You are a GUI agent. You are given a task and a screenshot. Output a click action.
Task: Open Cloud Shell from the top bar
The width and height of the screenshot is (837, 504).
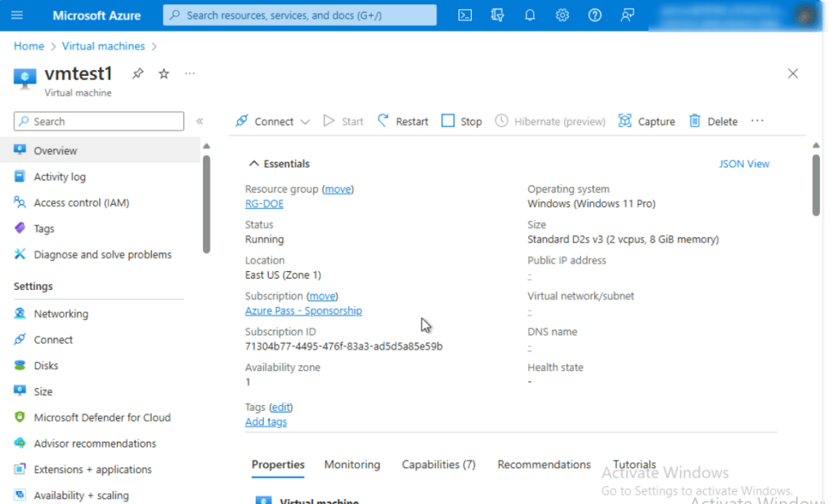464,15
